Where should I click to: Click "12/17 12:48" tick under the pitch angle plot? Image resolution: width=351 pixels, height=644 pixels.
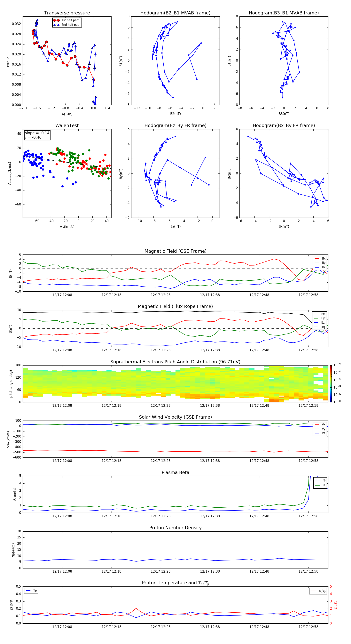pos(259,406)
